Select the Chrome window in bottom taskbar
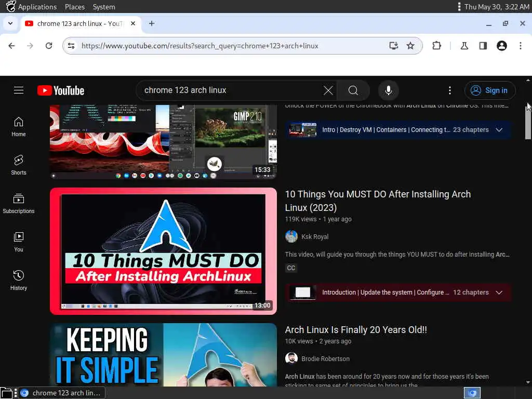The height and width of the screenshot is (399, 532). 62,393
